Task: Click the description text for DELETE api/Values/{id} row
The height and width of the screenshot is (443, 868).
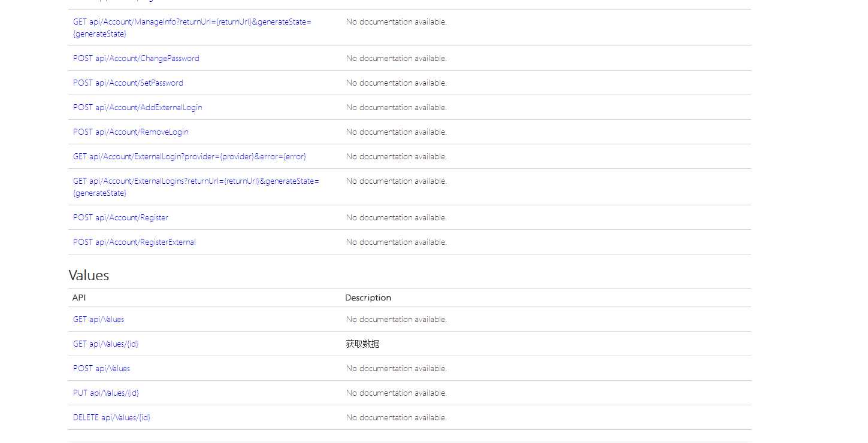Action: coord(396,417)
